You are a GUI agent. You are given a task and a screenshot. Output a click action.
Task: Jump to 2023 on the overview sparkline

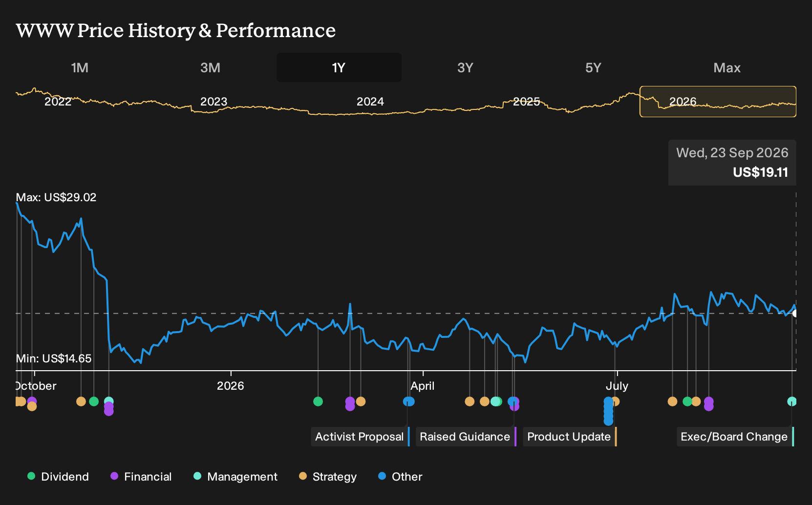click(x=214, y=102)
